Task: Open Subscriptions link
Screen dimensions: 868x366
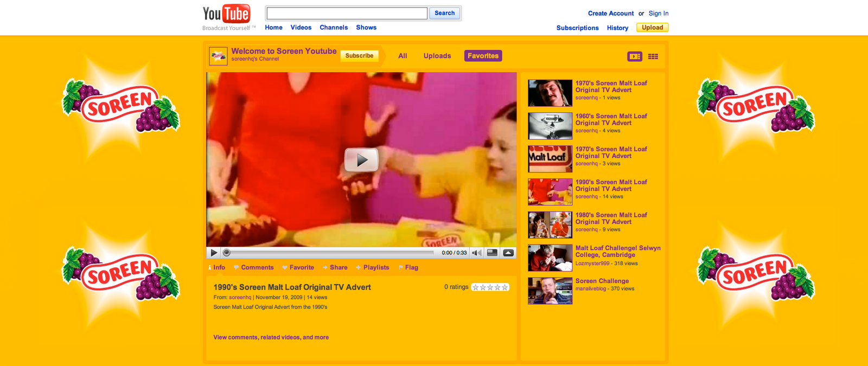Action: (x=578, y=28)
